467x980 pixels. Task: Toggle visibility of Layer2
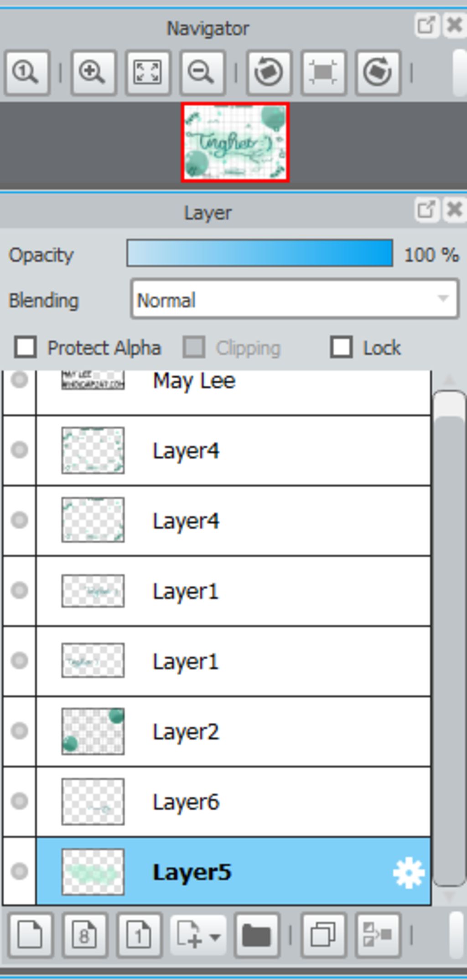19,731
